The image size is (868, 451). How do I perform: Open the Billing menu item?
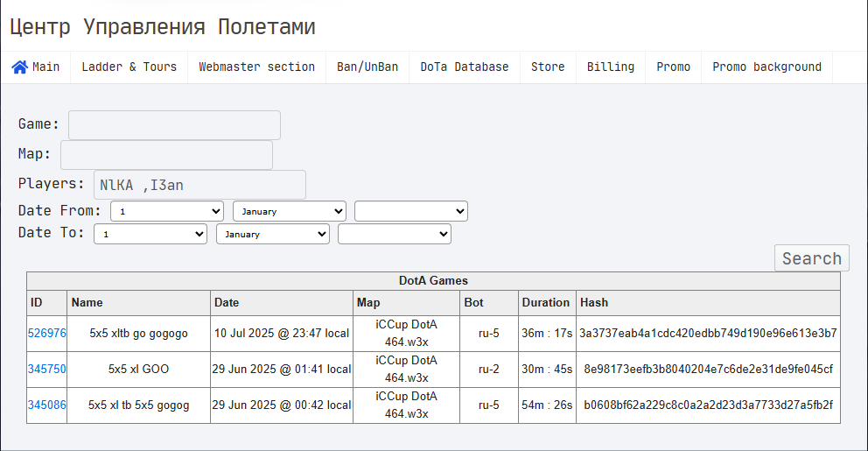pyautogui.click(x=611, y=67)
